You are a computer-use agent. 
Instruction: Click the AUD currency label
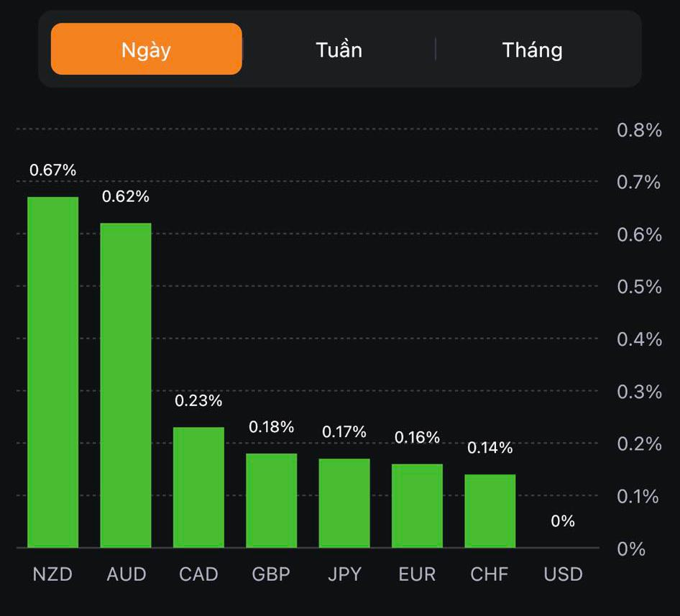tap(126, 575)
